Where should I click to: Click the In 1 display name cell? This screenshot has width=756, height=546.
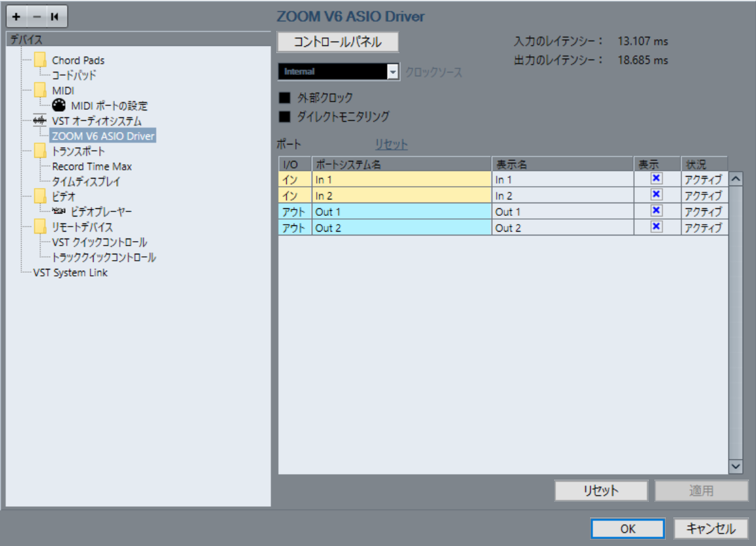click(x=563, y=179)
